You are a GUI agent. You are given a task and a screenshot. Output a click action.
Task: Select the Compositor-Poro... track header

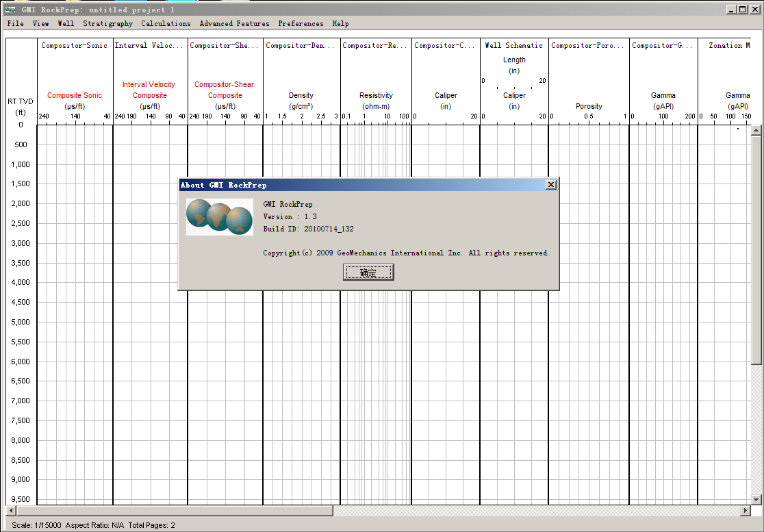click(587, 45)
